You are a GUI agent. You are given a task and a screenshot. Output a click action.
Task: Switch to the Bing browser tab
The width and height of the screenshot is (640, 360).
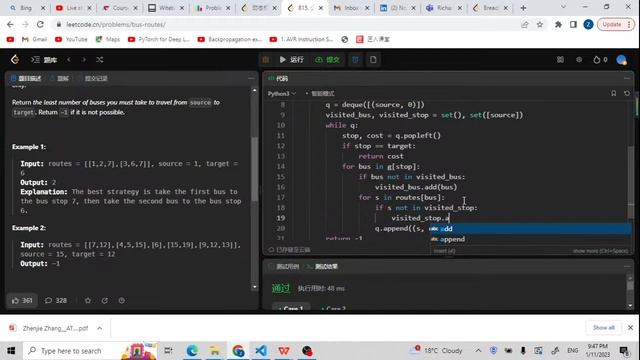click(x=26, y=8)
